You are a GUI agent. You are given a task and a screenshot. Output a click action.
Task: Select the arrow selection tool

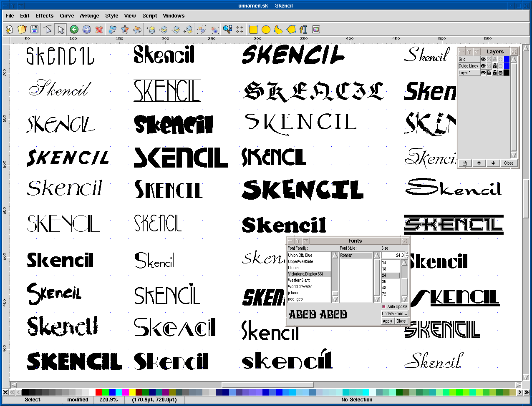coord(61,30)
